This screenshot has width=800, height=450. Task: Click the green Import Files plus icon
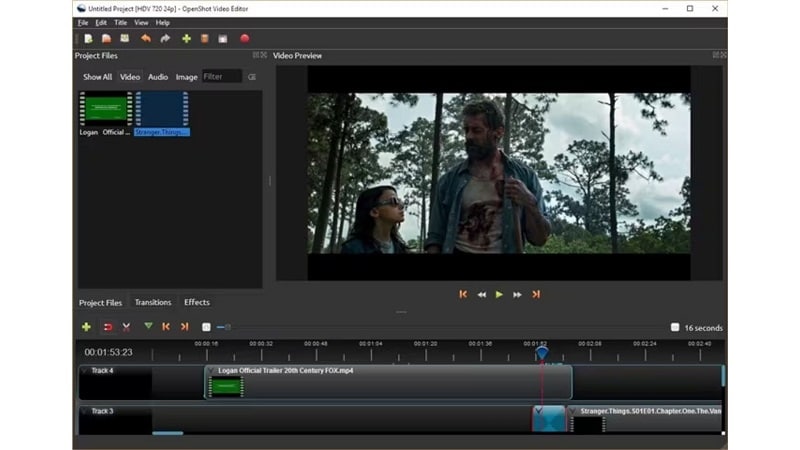(x=186, y=38)
